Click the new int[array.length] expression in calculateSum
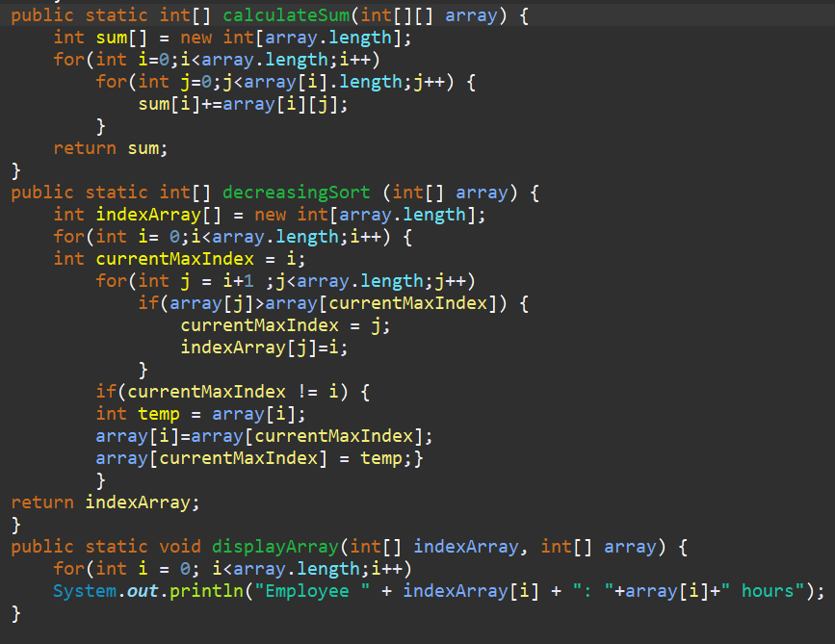835x644 pixels. (x=295, y=37)
